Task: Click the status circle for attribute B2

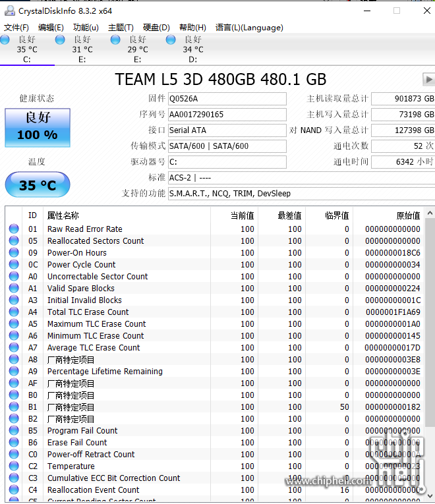Action: point(14,418)
